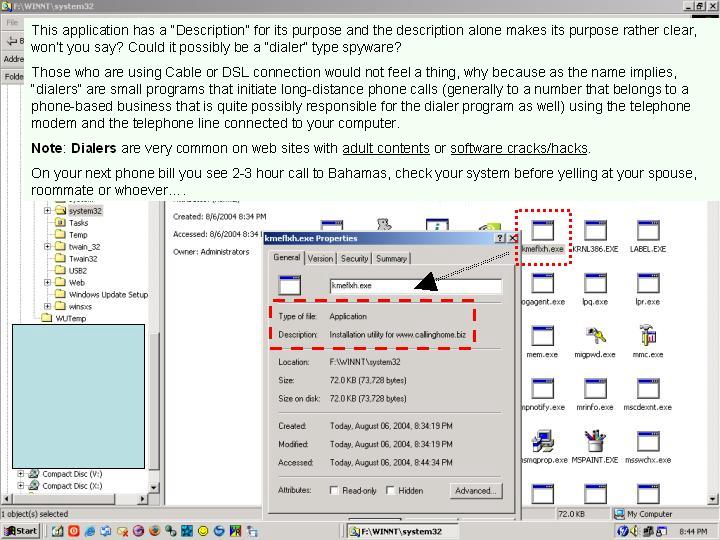The height and width of the screenshot is (540, 720).
Task: Select the lpq.exe file icon
Action: pos(595,283)
